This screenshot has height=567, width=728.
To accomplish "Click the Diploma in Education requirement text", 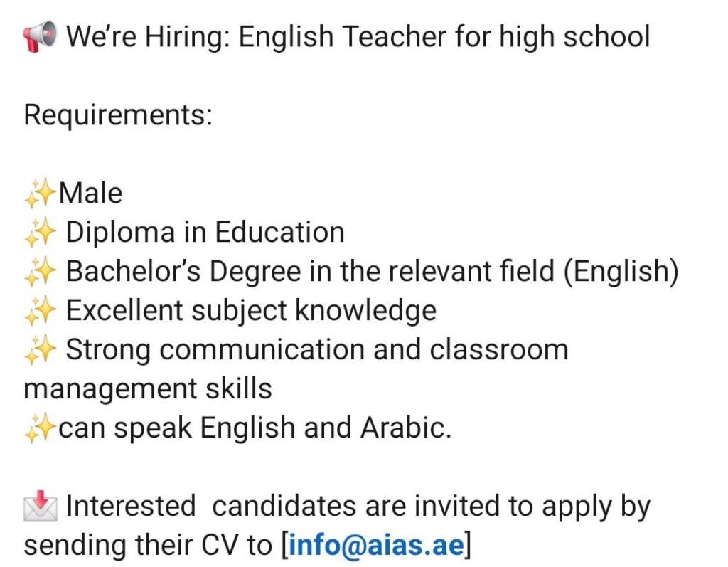I will [x=205, y=233].
